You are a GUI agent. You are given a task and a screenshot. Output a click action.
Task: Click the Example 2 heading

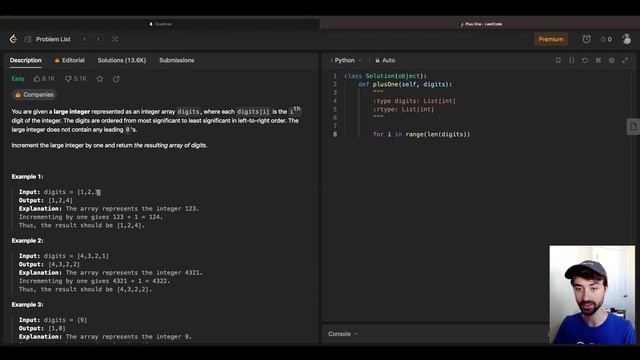[x=27, y=241]
